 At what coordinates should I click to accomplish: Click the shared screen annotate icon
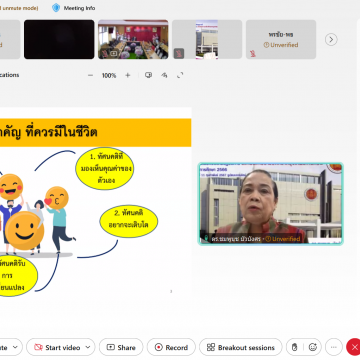pyautogui.click(x=148, y=75)
